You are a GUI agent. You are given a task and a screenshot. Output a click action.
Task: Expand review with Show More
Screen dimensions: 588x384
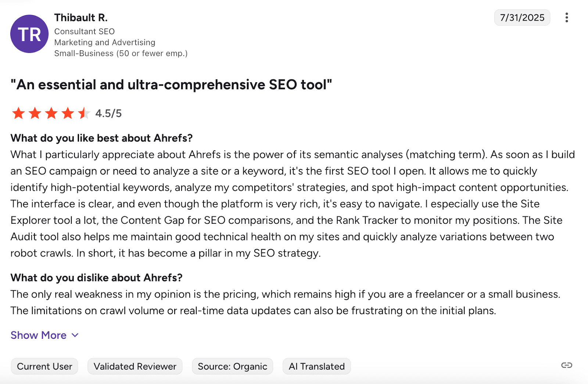39,335
